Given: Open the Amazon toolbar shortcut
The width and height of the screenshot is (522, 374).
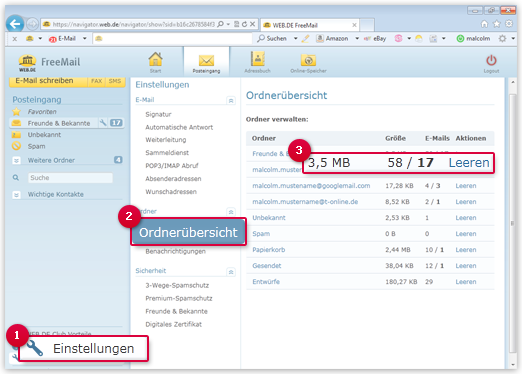Looking at the screenshot, I should click(x=332, y=39).
